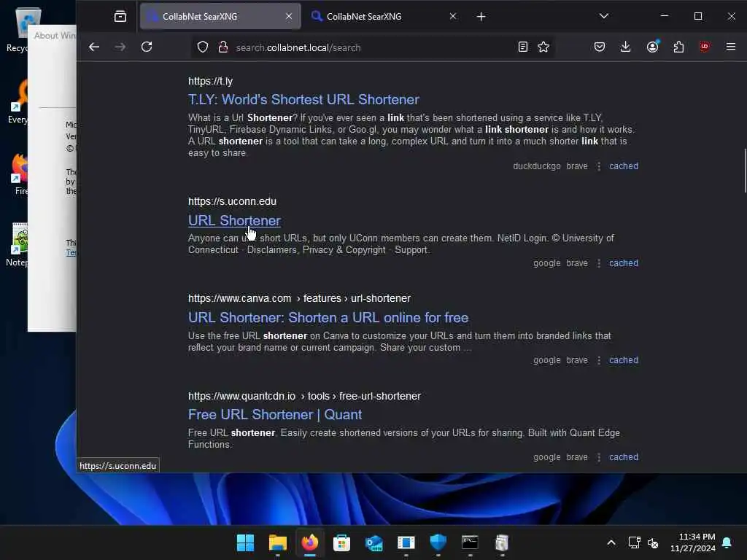Open tracking protection shield icon
747x560 pixels.
pos(203,47)
